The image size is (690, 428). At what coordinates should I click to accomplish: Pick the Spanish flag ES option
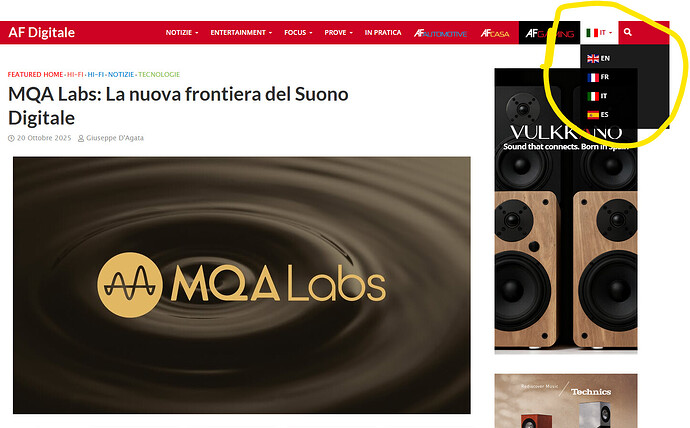(598, 114)
